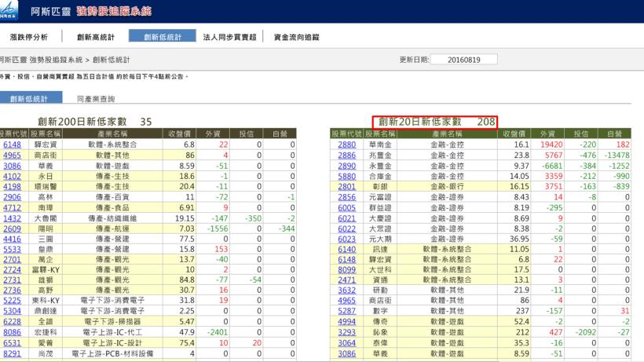The width and height of the screenshot is (644, 362).
Task: Open stock code 6005 link
Action: point(346,207)
